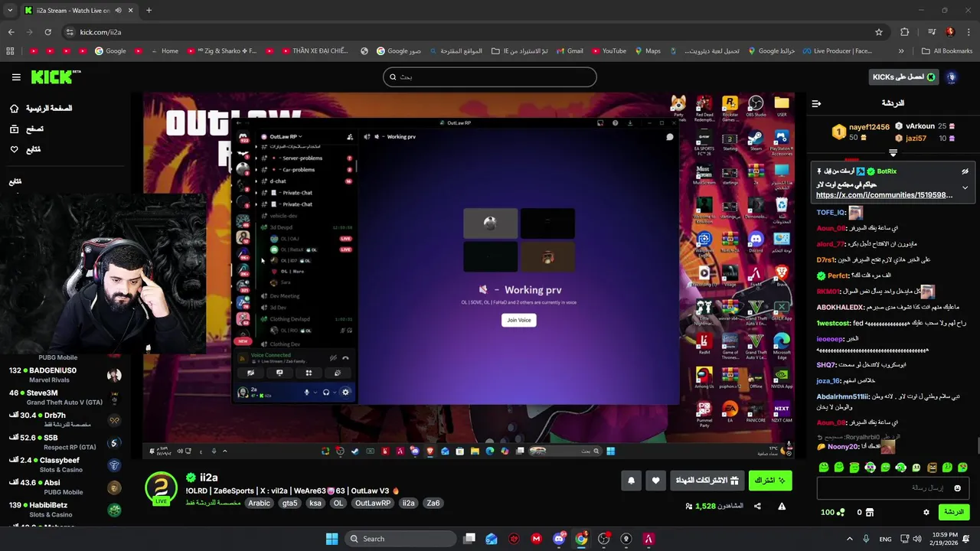Click the get KICKs button

[x=904, y=77]
